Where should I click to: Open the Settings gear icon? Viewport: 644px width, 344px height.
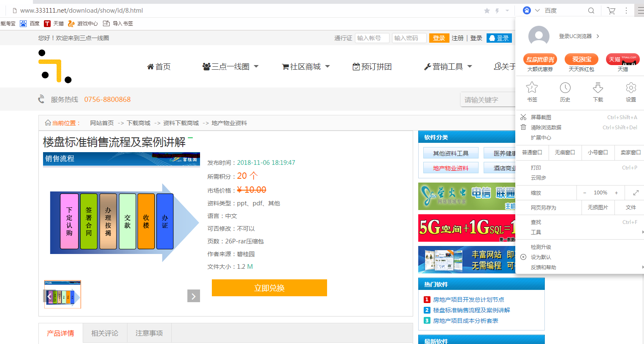[630, 88]
